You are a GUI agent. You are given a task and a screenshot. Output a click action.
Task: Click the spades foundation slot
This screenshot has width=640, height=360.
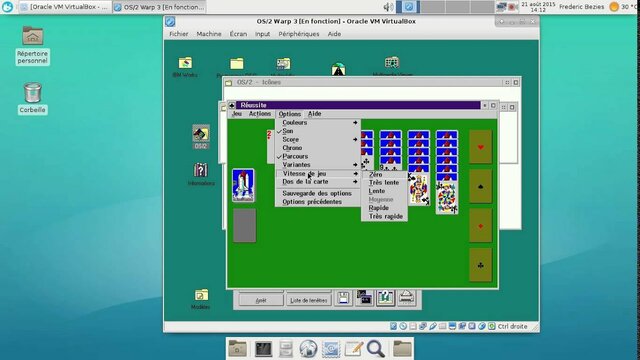tap(480, 187)
